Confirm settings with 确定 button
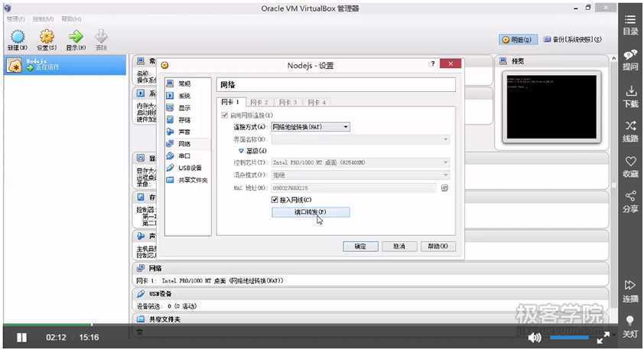This screenshot has height=350, width=644. pos(360,247)
